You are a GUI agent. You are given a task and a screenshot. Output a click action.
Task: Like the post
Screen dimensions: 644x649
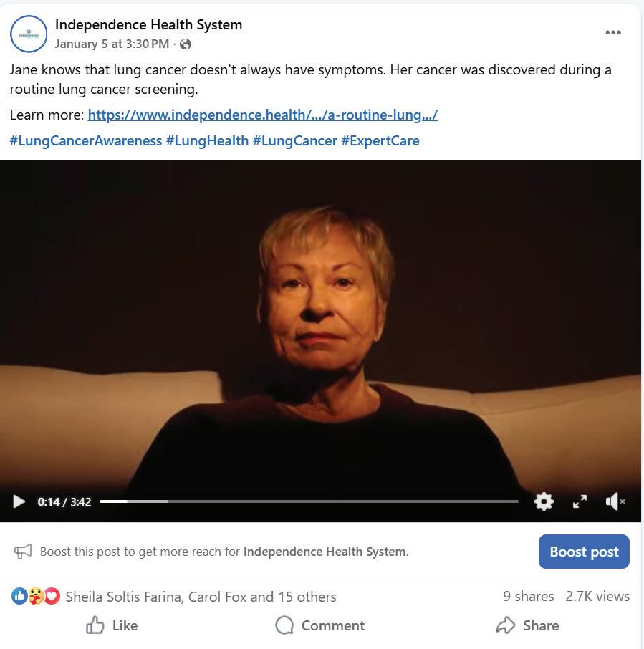click(x=112, y=625)
